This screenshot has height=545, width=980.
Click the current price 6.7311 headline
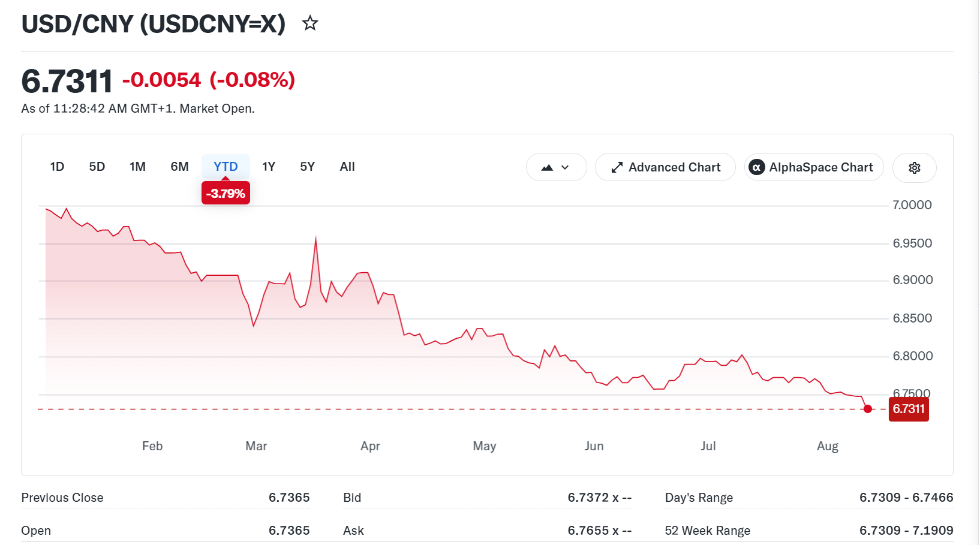click(67, 81)
